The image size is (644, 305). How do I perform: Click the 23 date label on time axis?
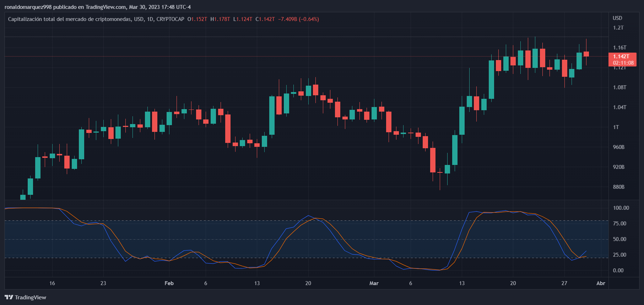point(103,283)
